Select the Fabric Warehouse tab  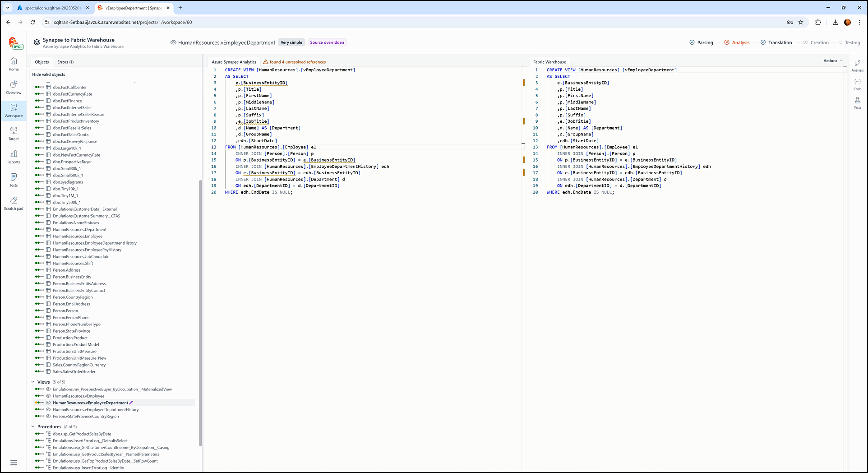tap(549, 62)
